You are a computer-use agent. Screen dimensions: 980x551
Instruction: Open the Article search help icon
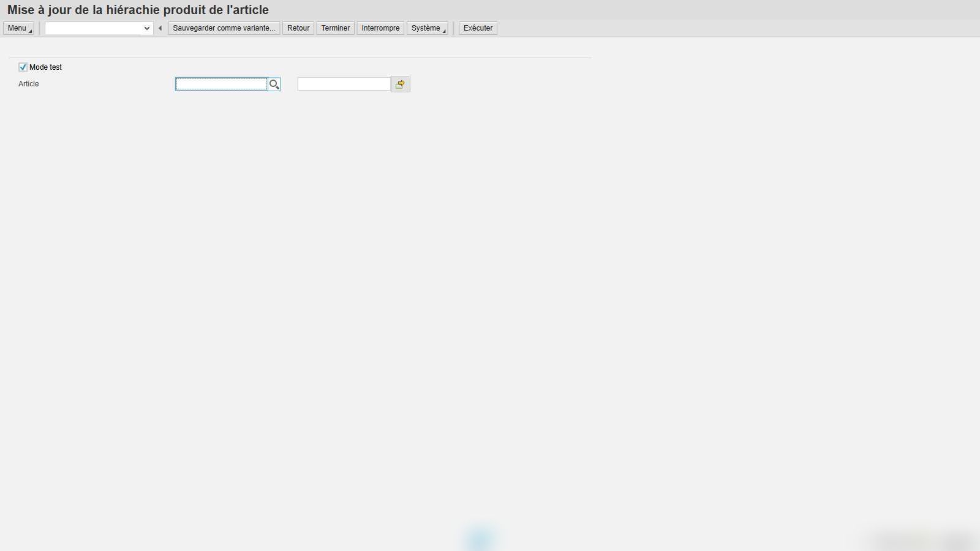pos(274,84)
